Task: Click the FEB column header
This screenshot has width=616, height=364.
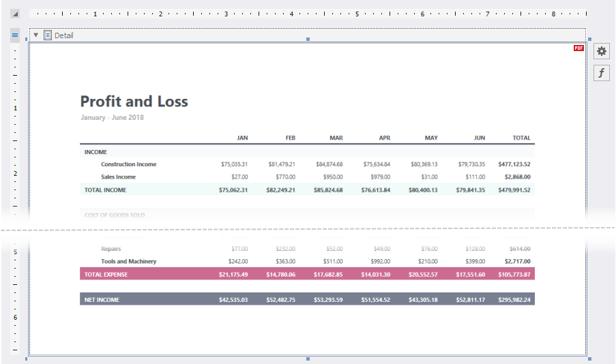Action: tap(291, 138)
